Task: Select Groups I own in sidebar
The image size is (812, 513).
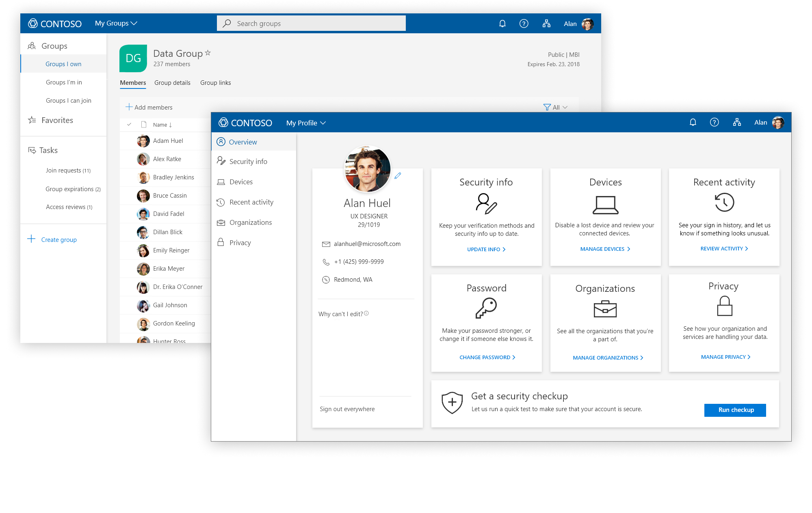Action: coord(63,64)
